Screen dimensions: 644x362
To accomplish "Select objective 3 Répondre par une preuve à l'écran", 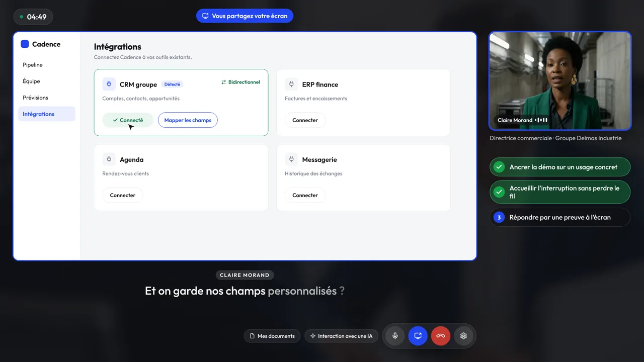I will pyautogui.click(x=560, y=217).
